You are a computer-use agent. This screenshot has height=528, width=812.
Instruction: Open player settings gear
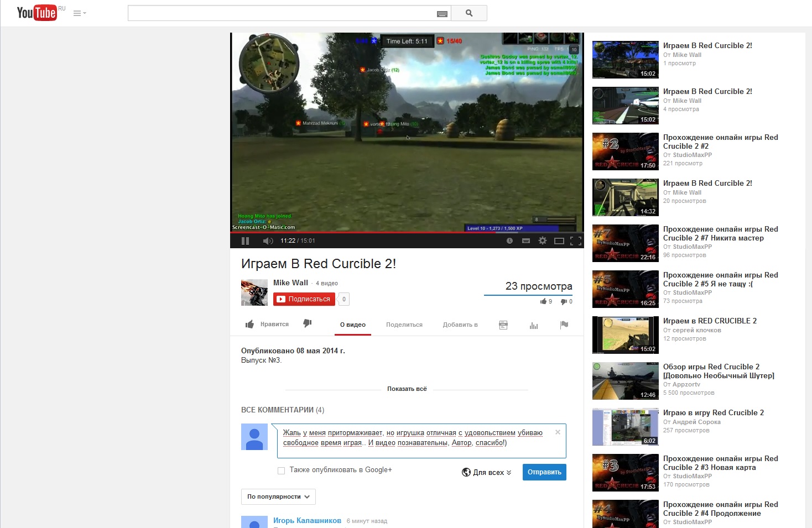pos(543,241)
